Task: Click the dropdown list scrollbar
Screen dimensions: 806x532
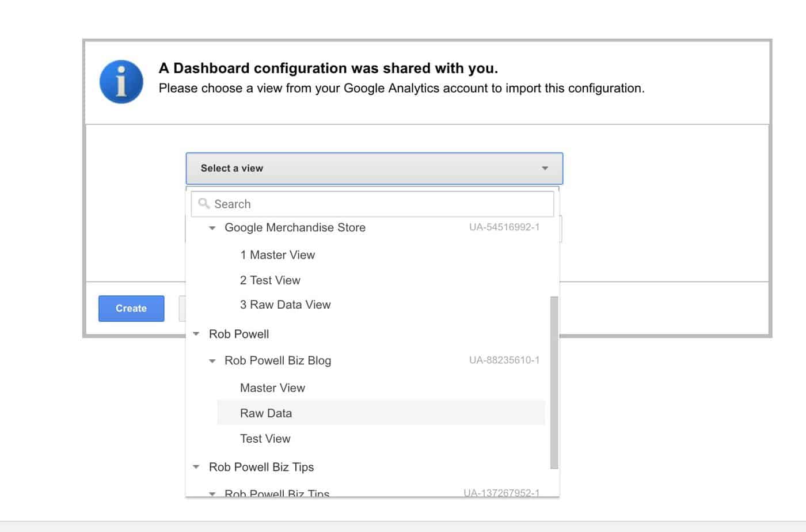Action: (x=554, y=383)
